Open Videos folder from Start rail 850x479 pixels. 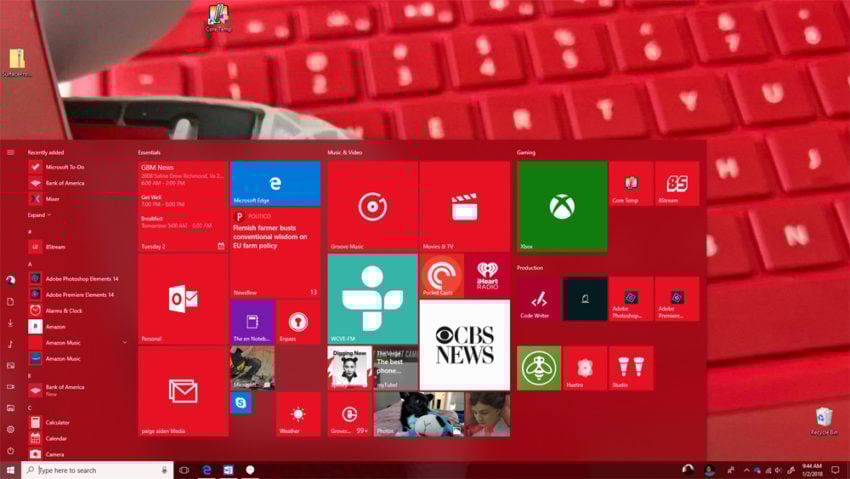click(x=10, y=387)
